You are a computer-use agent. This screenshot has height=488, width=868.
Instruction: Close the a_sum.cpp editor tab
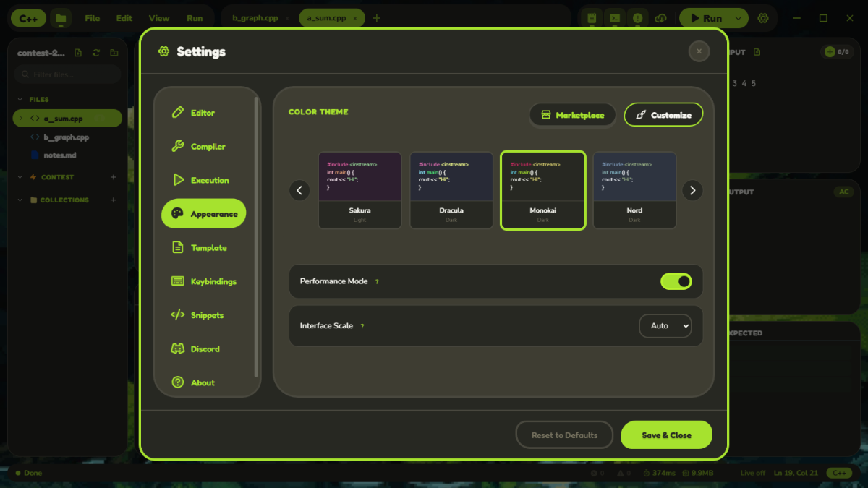[354, 18]
